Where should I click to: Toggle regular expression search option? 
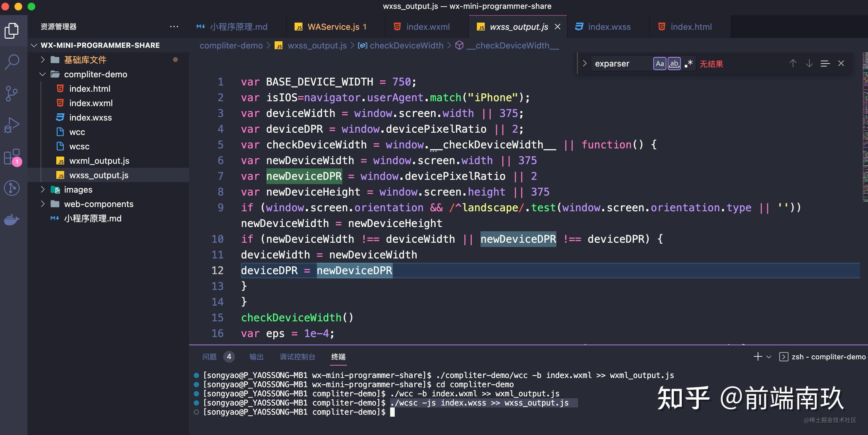tap(688, 64)
